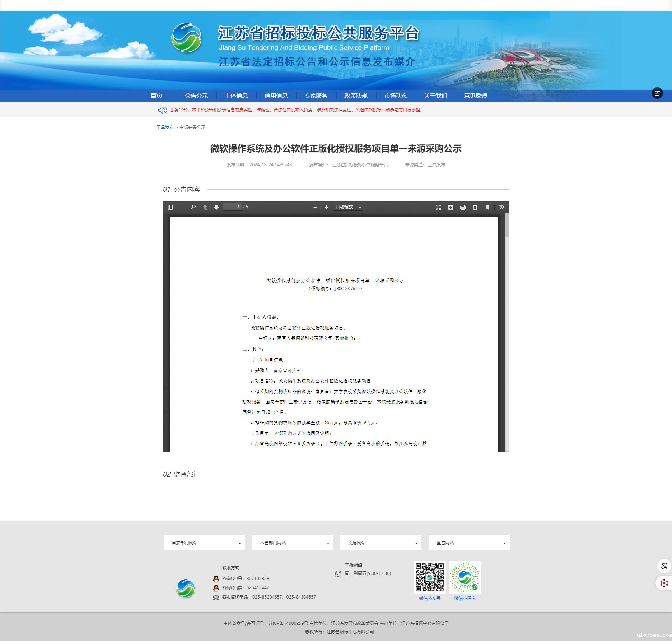Click the main announcement title heading
Image resolution: width=672 pixels, height=641 pixels.
(x=336, y=149)
